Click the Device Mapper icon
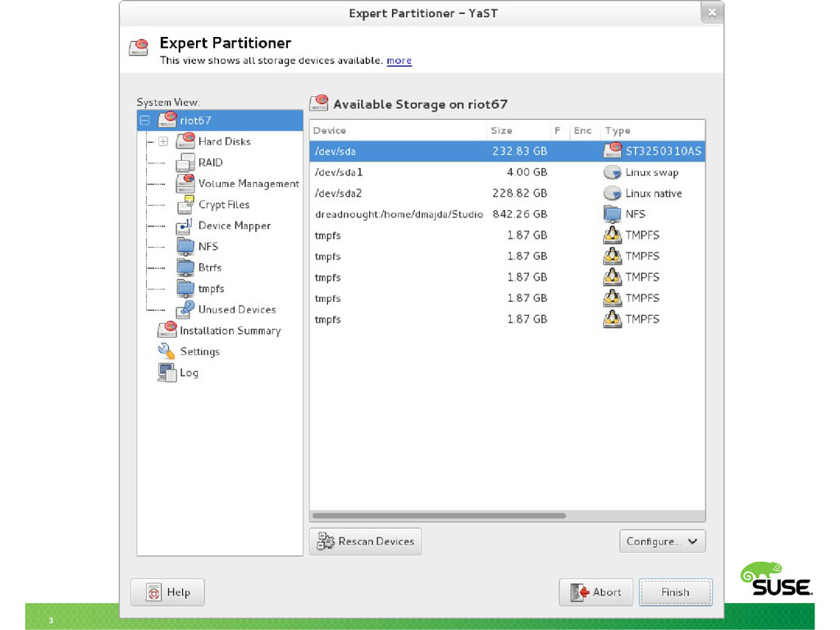Viewport: 840px width, 630px height. pos(185,226)
